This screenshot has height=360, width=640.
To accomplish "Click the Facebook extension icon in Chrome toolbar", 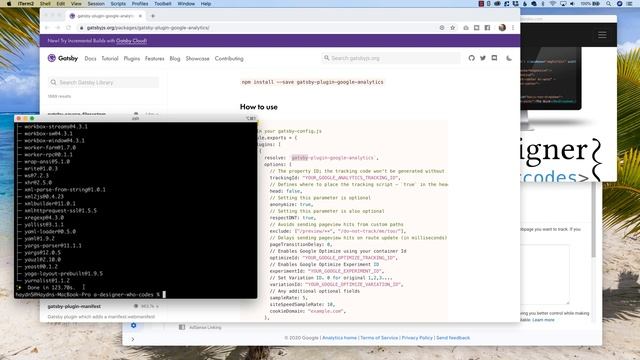I will pos(487,28).
